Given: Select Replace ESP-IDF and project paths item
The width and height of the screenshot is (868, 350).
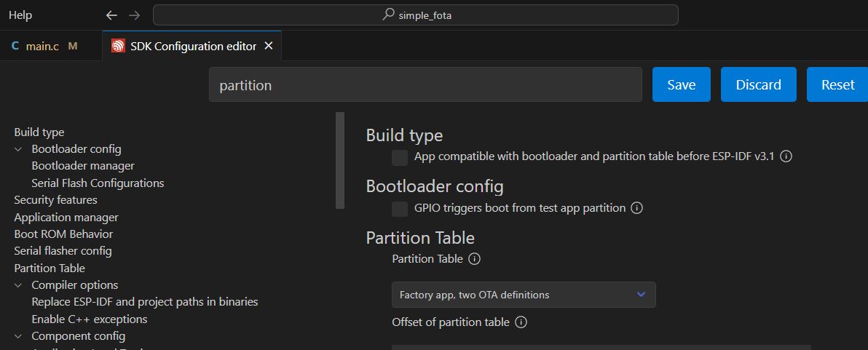Looking at the screenshot, I should [144, 302].
